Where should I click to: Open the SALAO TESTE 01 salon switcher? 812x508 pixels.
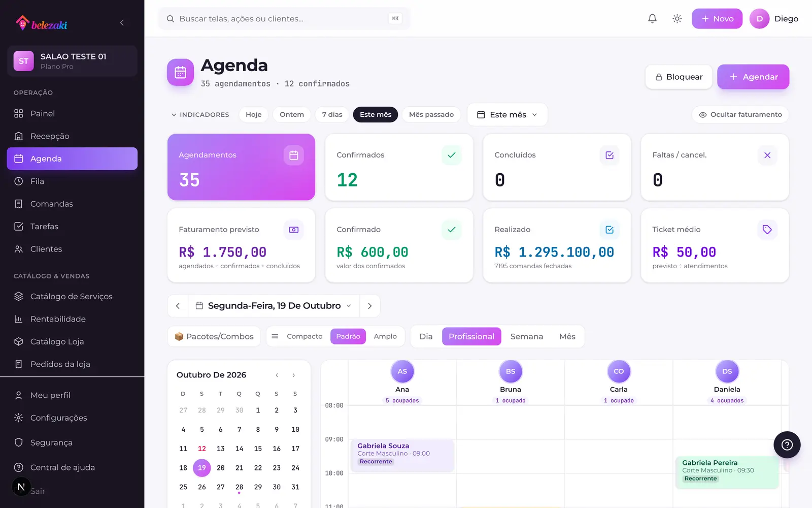click(72, 61)
